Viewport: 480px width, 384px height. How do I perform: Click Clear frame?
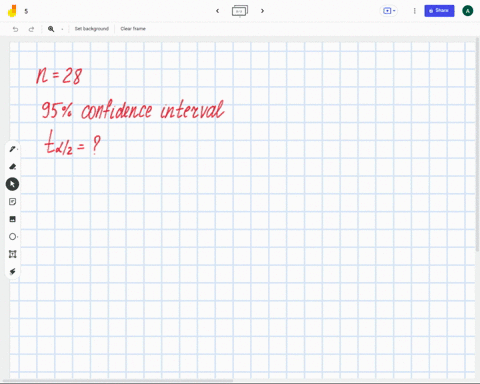pos(133,29)
